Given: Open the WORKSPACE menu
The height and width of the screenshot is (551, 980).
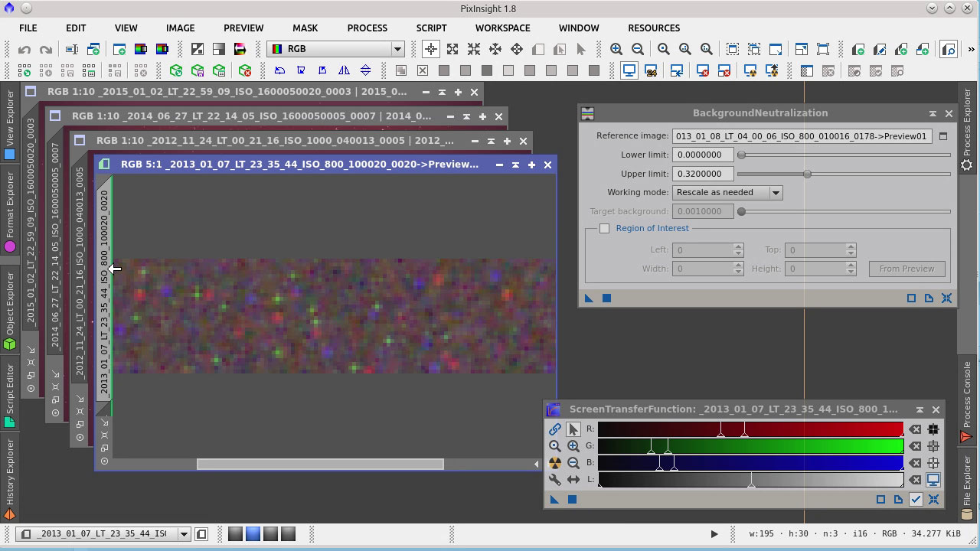Looking at the screenshot, I should click(x=502, y=28).
